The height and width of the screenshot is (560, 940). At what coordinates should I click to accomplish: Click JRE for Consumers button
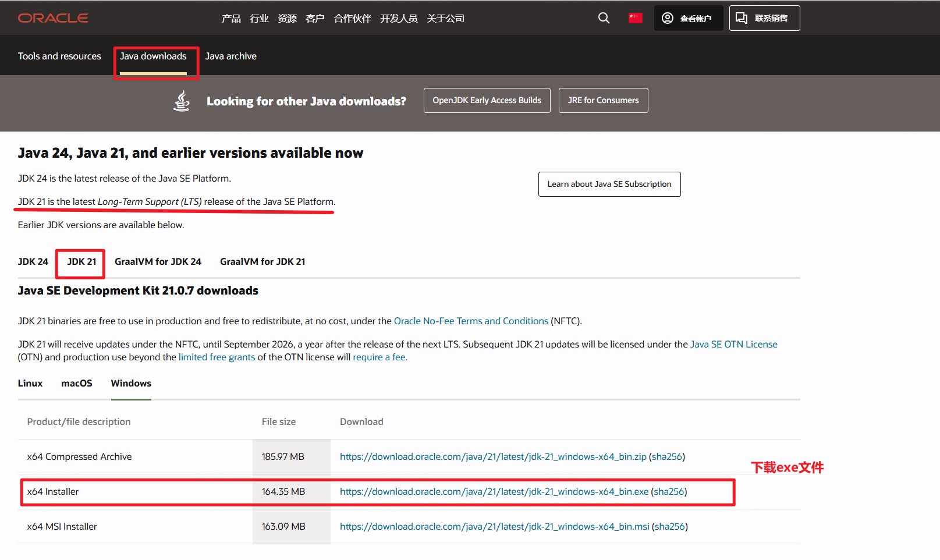[603, 100]
